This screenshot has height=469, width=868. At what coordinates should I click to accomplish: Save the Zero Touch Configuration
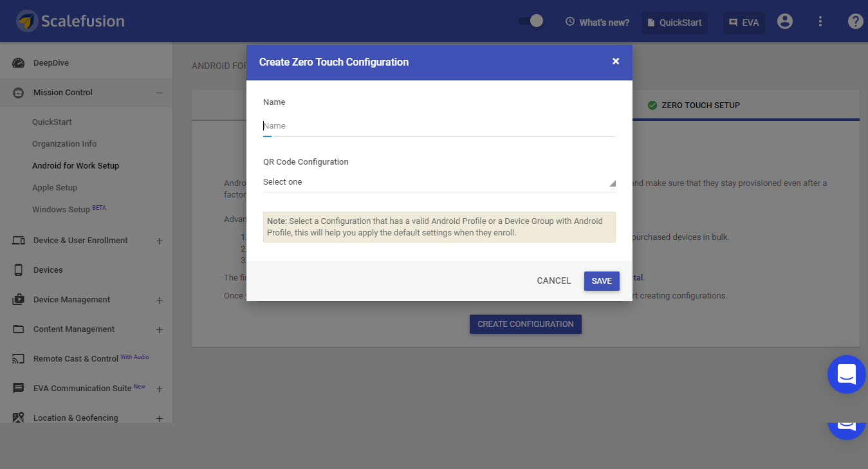click(601, 280)
